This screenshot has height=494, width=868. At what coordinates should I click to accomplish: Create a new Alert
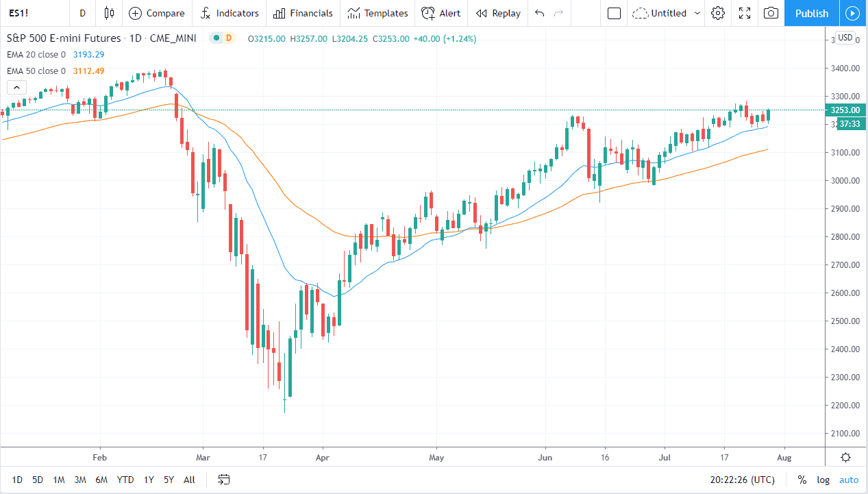(441, 13)
